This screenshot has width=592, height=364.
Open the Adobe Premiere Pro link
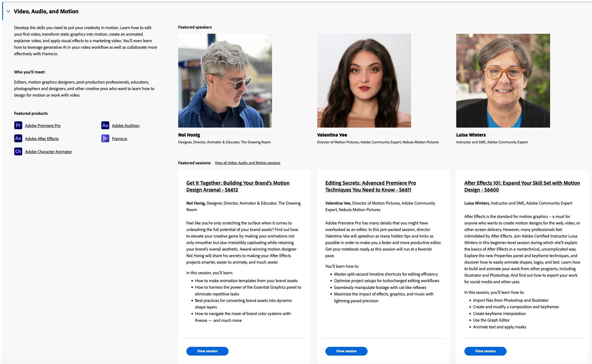tap(43, 126)
